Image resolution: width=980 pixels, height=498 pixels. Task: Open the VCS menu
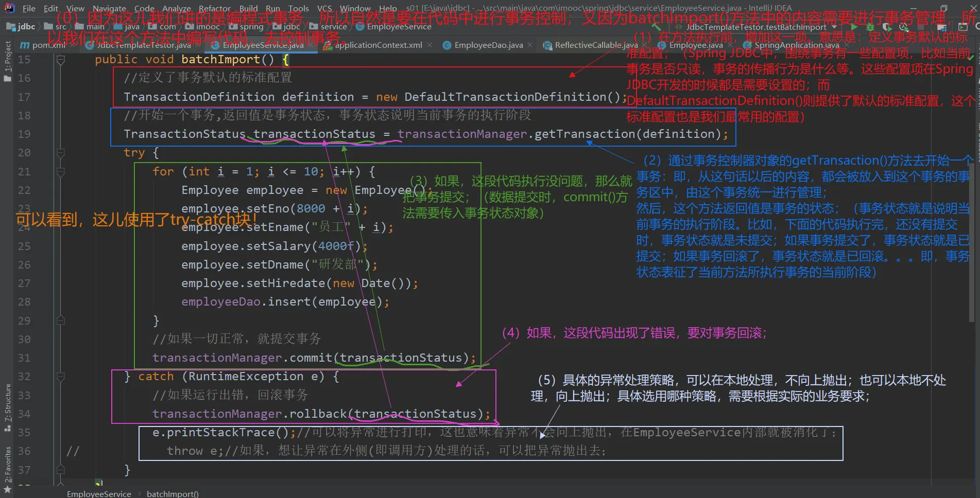(x=324, y=8)
